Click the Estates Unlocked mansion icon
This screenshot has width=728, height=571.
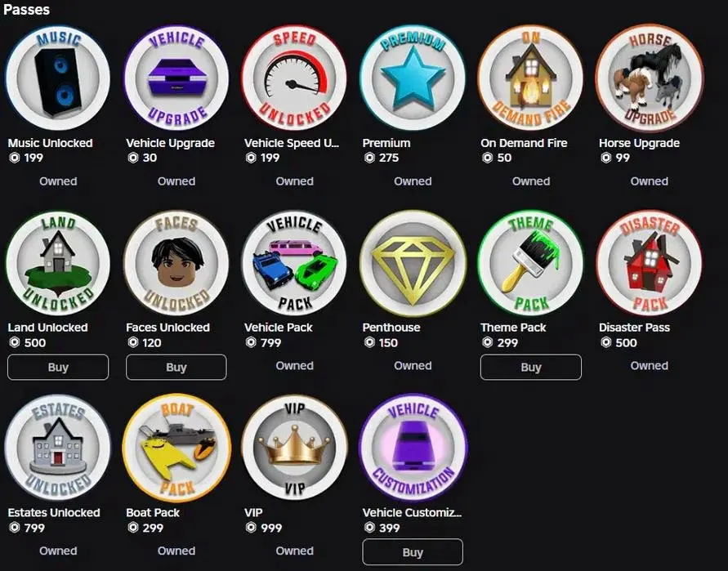58,448
